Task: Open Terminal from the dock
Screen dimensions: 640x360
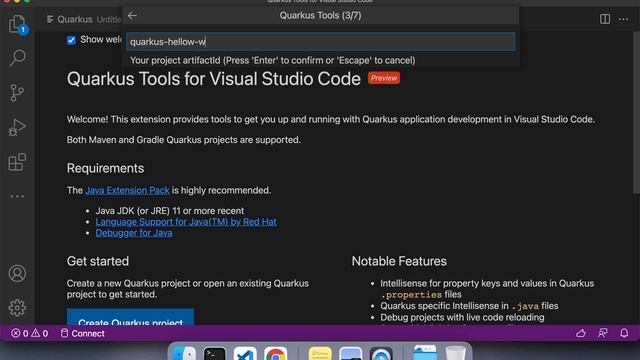Action: click(x=214, y=353)
